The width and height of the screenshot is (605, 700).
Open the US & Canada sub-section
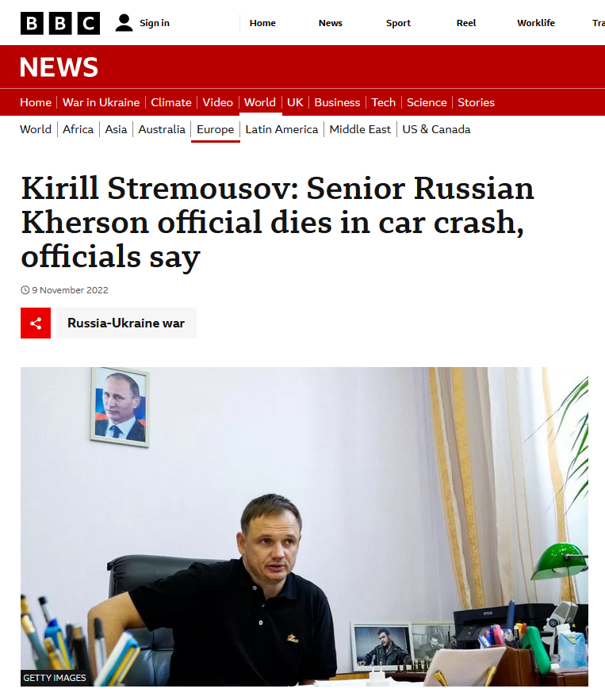point(436,129)
